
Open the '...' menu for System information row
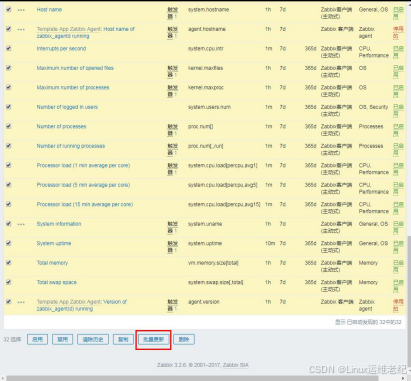[21, 224]
